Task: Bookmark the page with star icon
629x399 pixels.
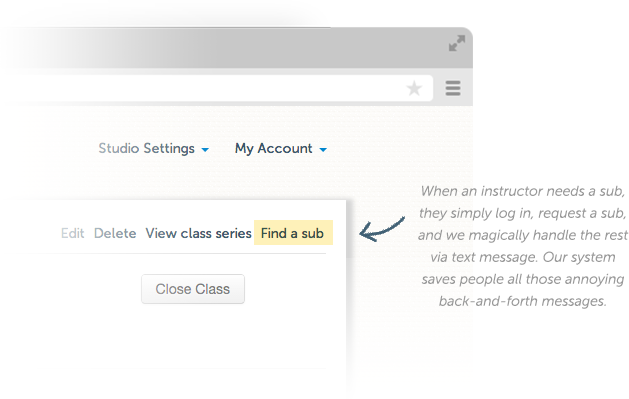Action: tap(414, 88)
